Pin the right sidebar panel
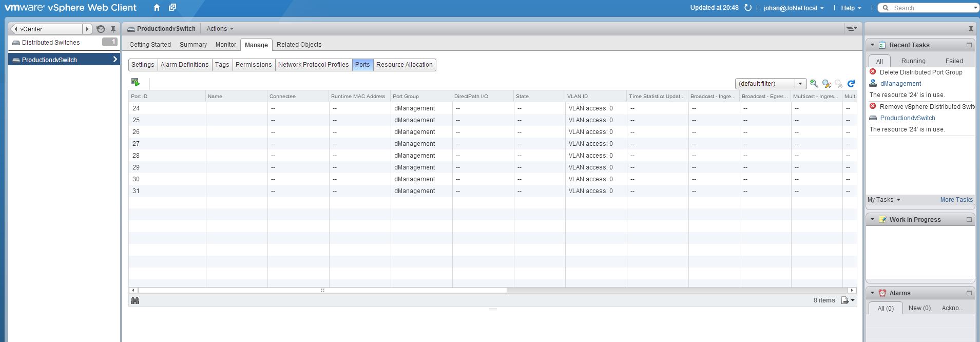 (x=971, y=29)
